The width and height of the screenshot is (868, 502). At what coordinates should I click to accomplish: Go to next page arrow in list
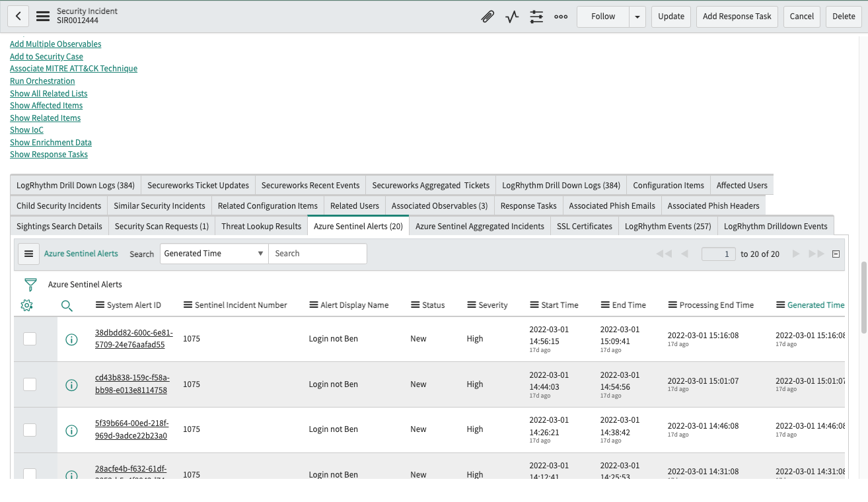796,254
